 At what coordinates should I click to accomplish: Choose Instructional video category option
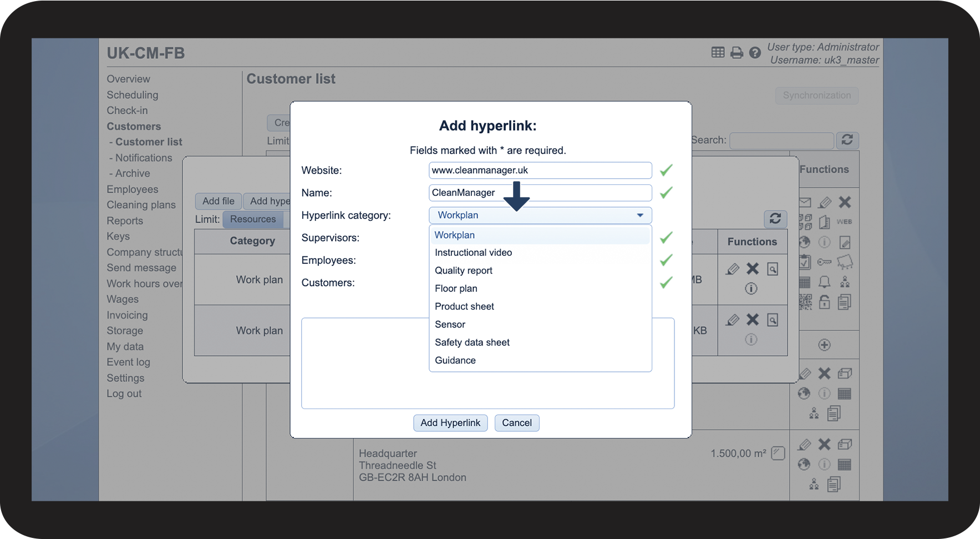[x=540, y=253]
